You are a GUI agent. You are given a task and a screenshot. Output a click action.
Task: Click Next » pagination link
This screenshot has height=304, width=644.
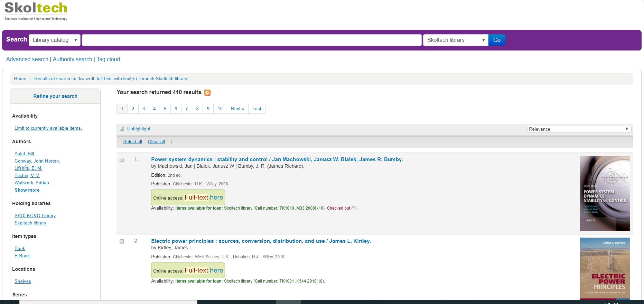point(237,109)
